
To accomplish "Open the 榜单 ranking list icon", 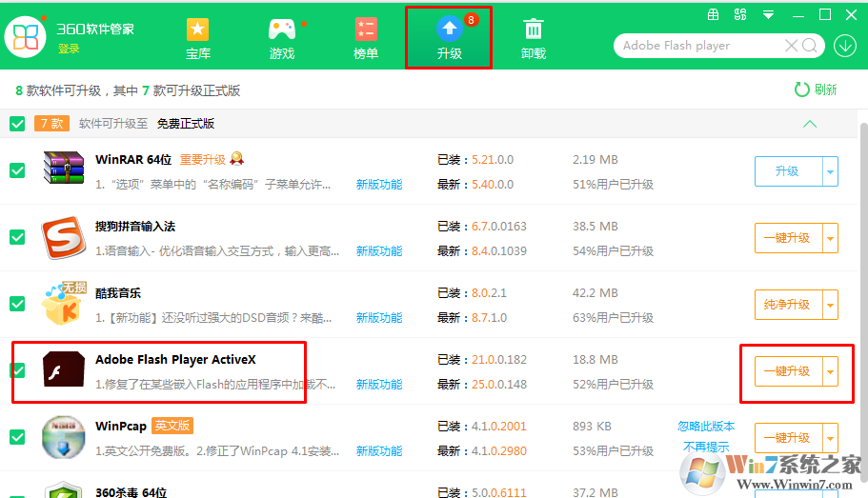I will pyautogui.click(x=366, y=30).
